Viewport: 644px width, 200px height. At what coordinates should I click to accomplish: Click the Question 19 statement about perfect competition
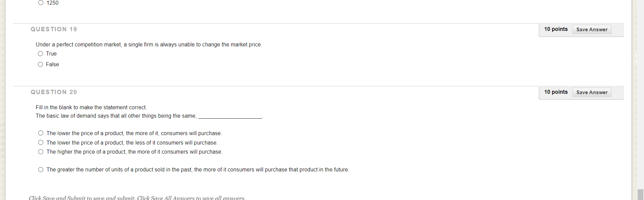[x=149, y=44]
